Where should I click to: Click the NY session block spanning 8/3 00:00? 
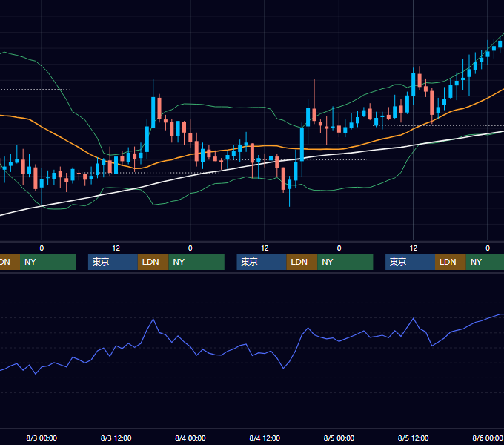point(47,262)
